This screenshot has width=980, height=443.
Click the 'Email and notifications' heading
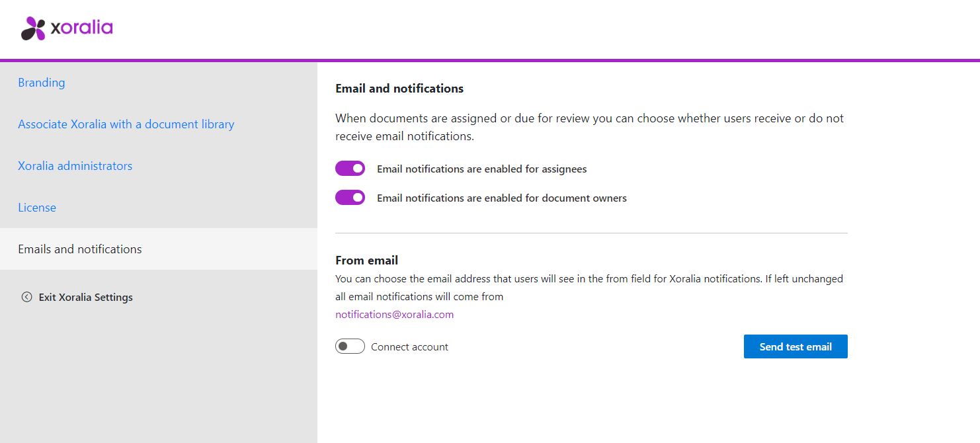click(399, 89)
